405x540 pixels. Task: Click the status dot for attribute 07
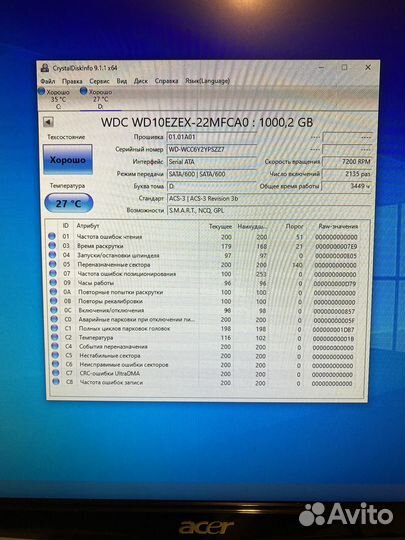[x=53, y=273]
